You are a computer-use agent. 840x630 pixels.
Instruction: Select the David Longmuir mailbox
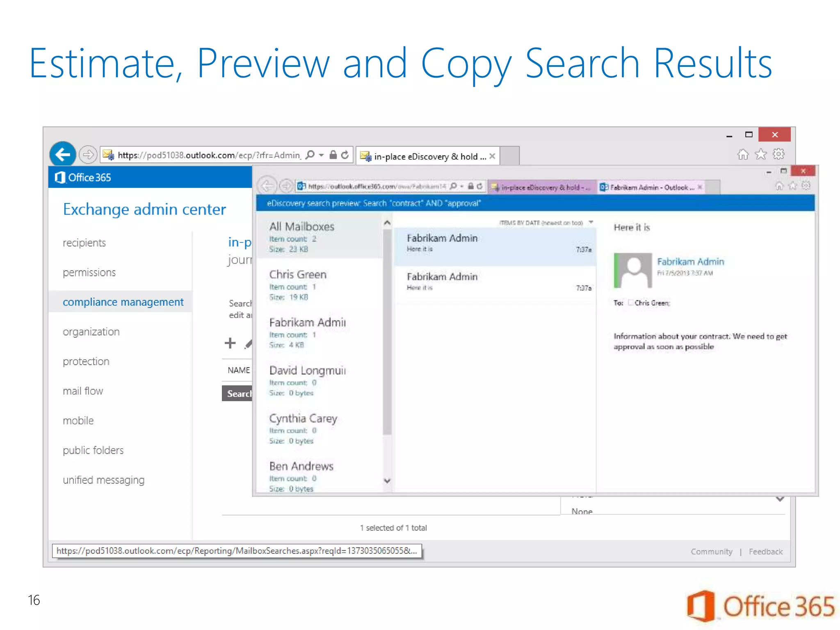pyautogui.click(x=319, y=381)
